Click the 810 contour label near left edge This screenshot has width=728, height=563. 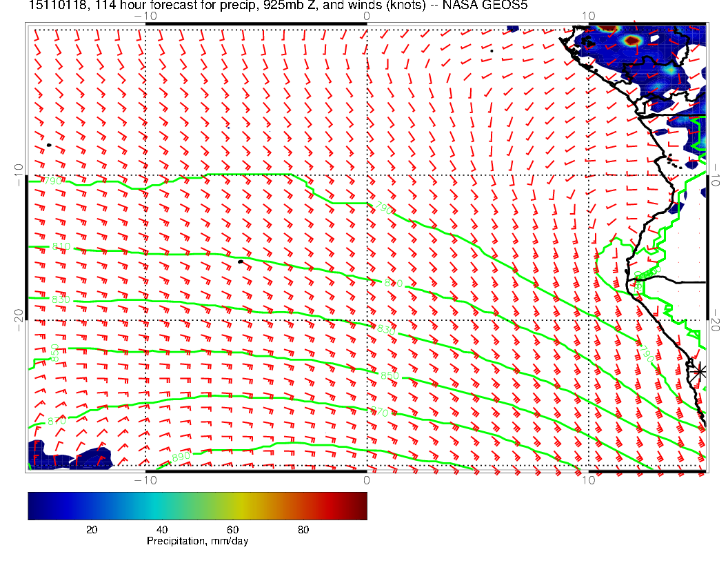pyautogui.click(x=61, y=247)
